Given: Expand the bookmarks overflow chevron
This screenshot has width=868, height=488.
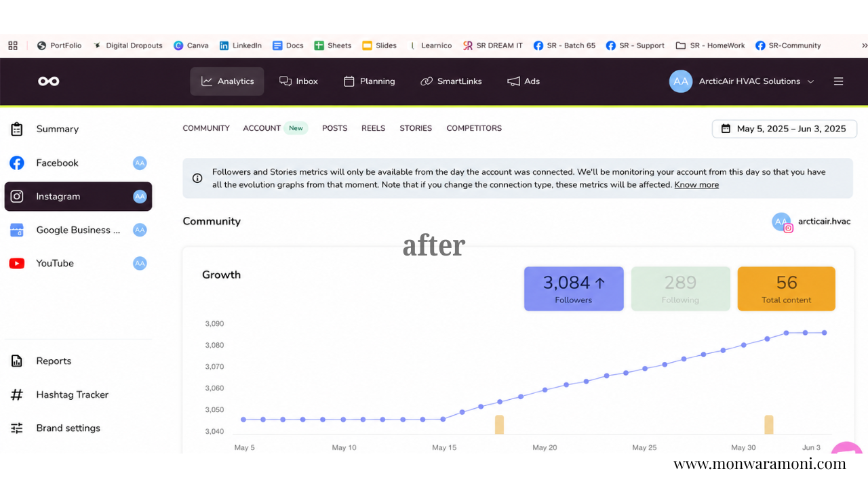Looking at the screenshot, I should [864, 45].
